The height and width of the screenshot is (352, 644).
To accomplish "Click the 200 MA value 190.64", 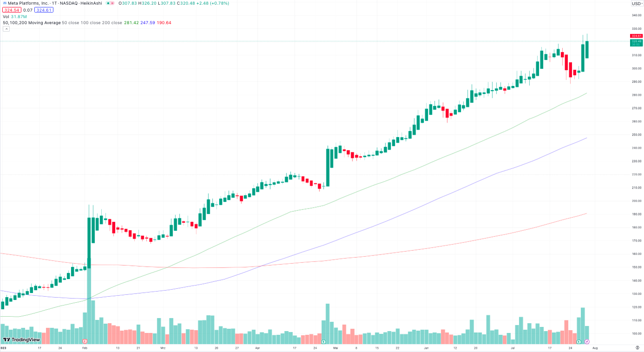I will point(164,22).
